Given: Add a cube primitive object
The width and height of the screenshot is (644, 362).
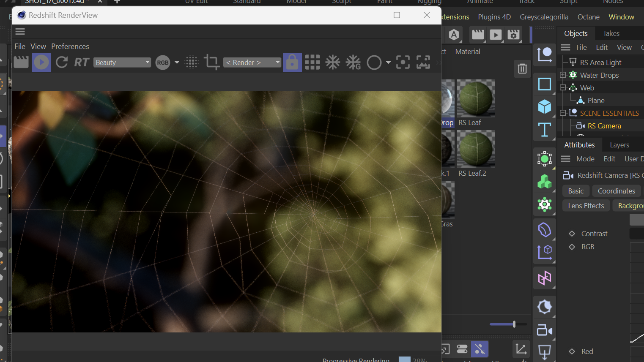Looking at the screenshot, I should [545, 106].
